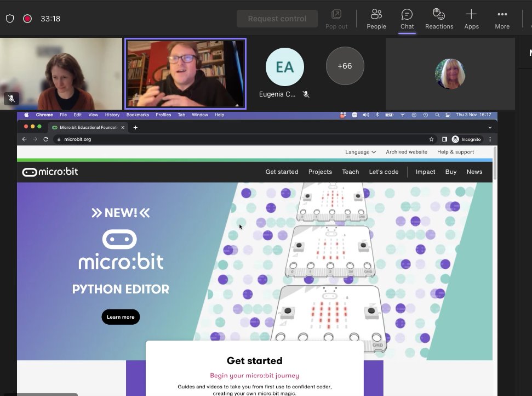532x396 pixels.
Task: Select the EA participant avatar
Action: 285,67
